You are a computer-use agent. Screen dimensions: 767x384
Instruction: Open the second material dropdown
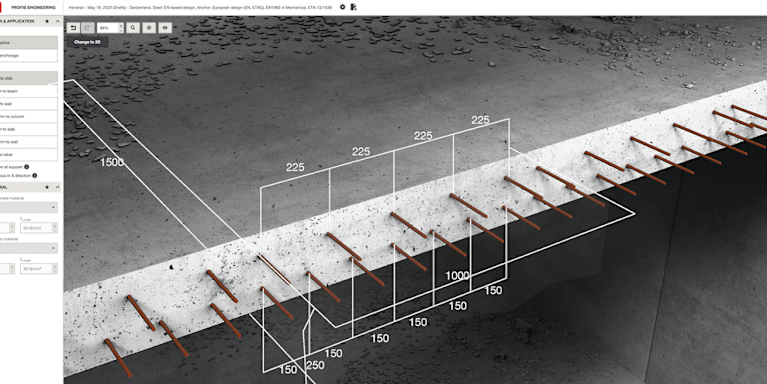point(28,248)
